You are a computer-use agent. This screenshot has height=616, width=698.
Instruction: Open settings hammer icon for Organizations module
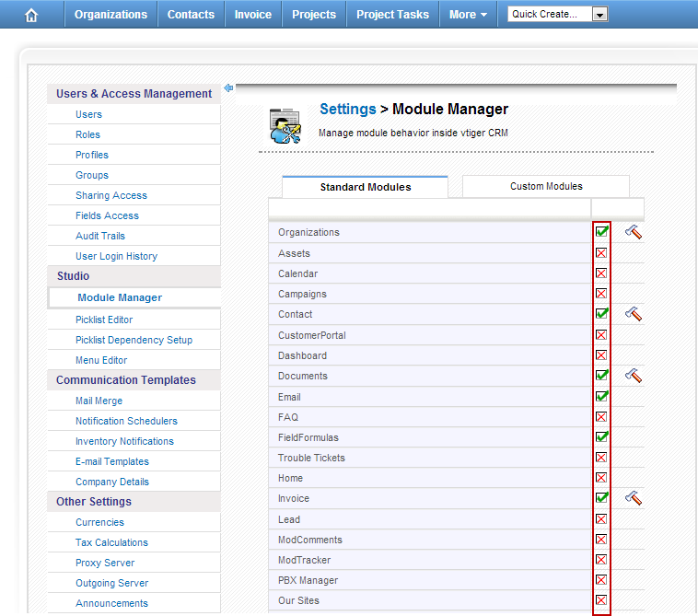click(x=633, y=232)
